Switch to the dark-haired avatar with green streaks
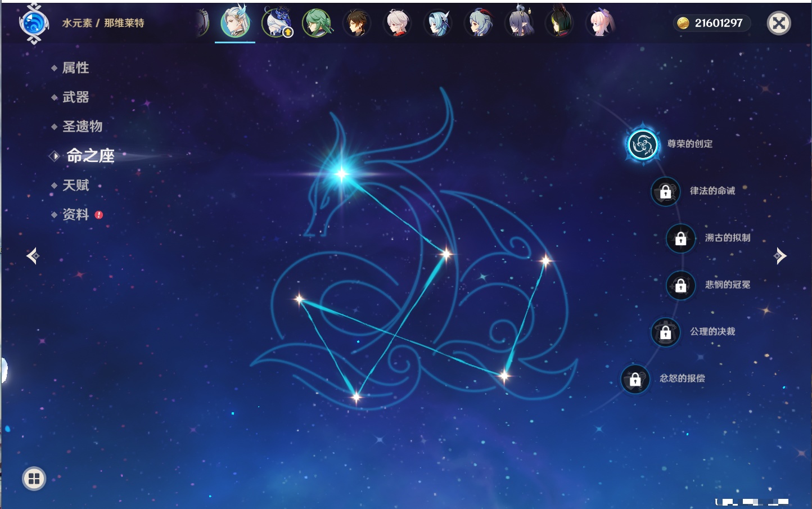 click(560, 23)
